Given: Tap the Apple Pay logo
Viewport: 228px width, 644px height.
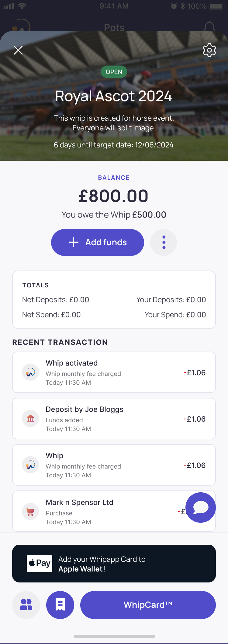Looking at the screenshot, I should tap(40, 564).
